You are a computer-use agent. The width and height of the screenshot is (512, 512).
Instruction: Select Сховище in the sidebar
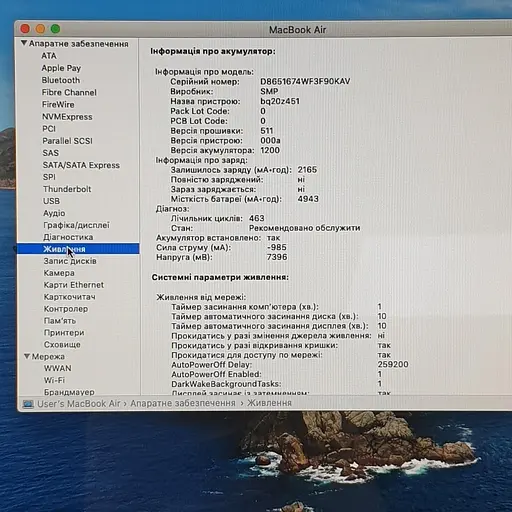point(62,345)
